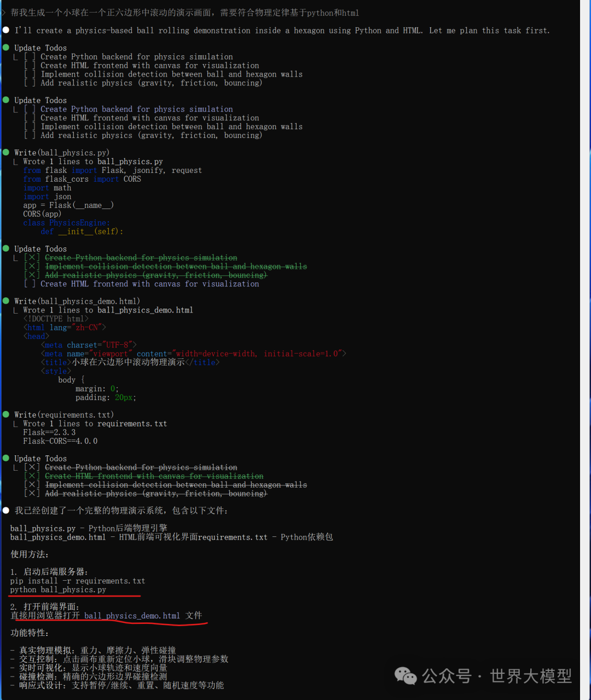The width and height of the screenshot is (591, 700).
Task: Click the white bullet before "I'll create a physics-based"
Action: click(6, 30)
